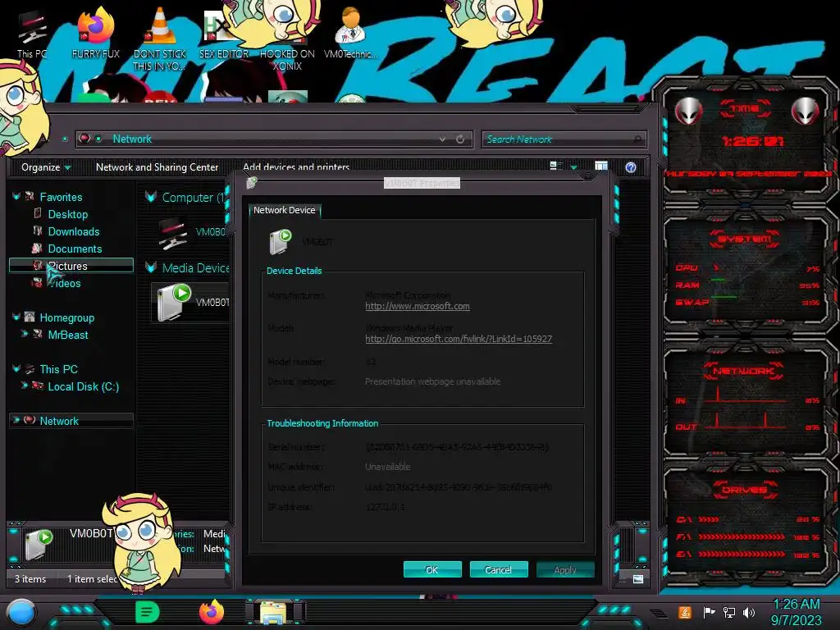
Task: Click the '3 items' status bar text
Action: coord(30,578)
